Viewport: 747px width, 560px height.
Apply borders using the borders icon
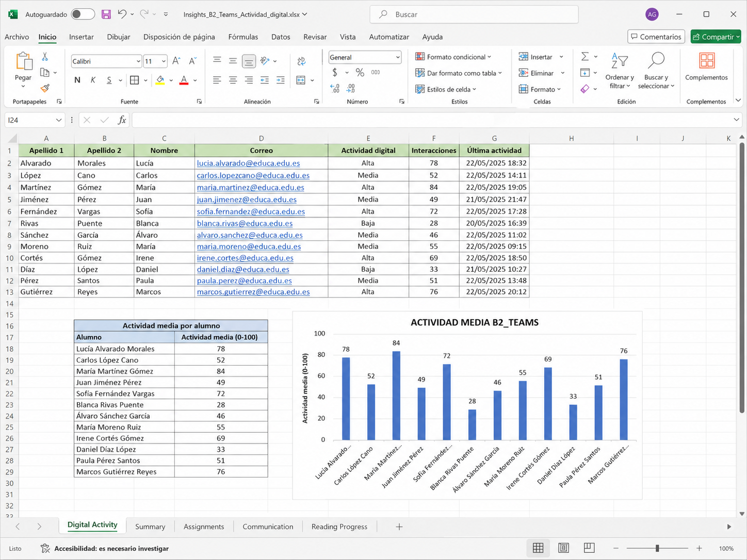(135, 80)
